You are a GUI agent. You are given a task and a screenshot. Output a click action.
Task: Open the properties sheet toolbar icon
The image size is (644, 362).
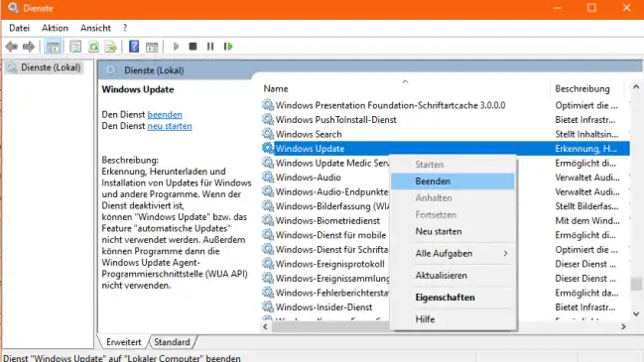click(x=75, y=47)
